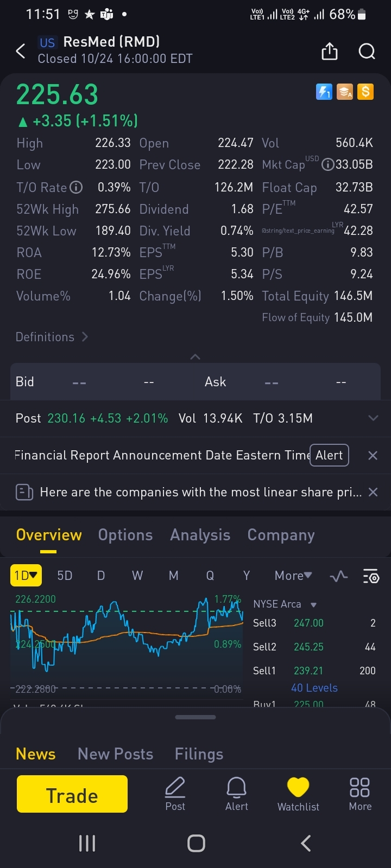Switch to the Options tab
Image resolution: width=391 pixels, height=868 pixels.
pos(125,535)
